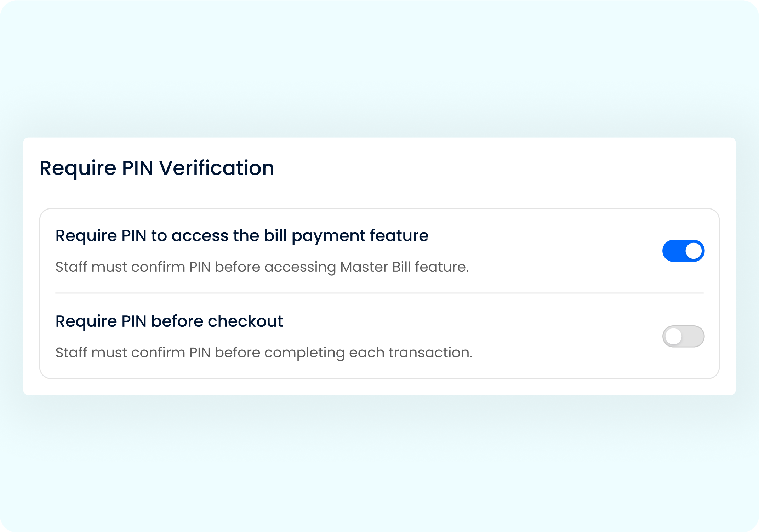Click 'Staff must confirm' in the checkout description
This screenshot has height=532, width=759.
click(x=120, y=353)
